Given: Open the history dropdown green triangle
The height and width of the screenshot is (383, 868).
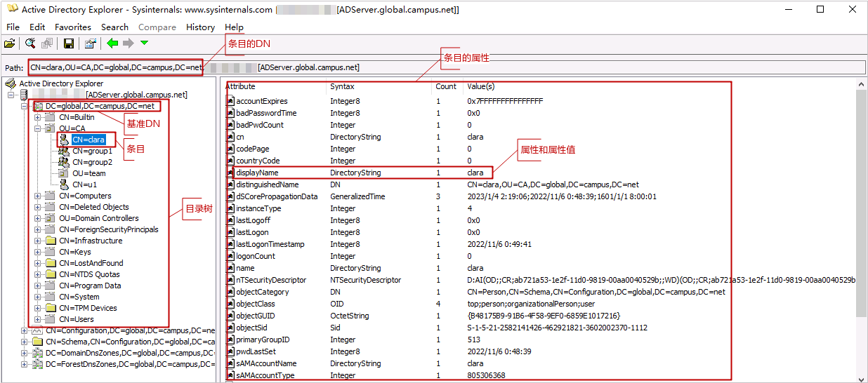Looking at the screenshot, I should point(144,43).
